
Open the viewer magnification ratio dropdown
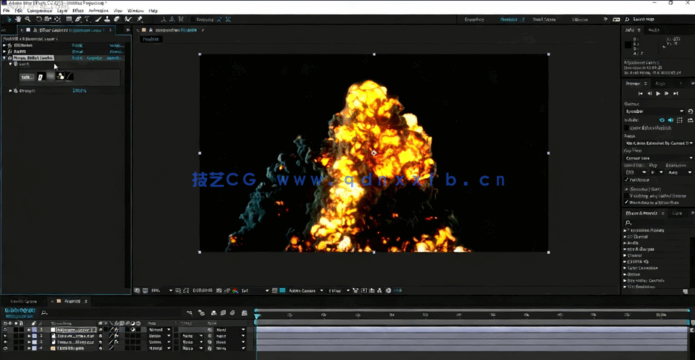pyautogui.click(x=161, y=291)
